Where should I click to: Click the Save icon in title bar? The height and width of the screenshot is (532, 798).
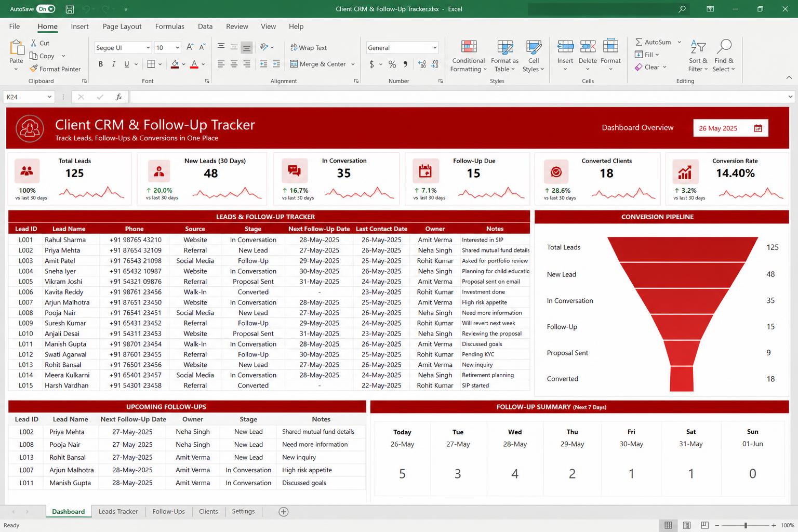[70, 9]
